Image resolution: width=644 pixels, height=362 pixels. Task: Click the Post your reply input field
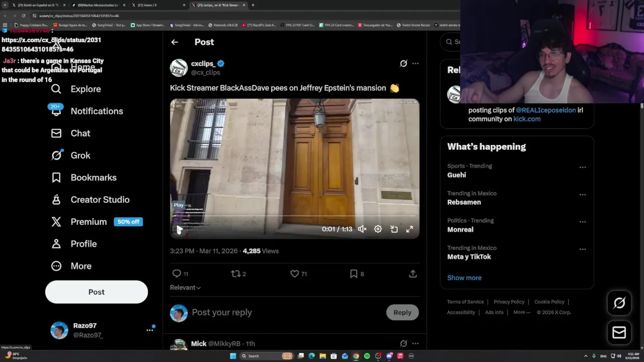[x=287, y=312]
